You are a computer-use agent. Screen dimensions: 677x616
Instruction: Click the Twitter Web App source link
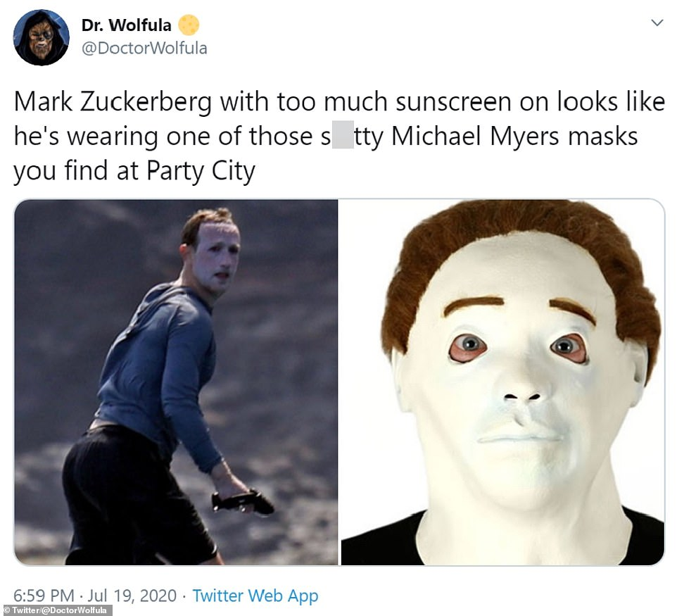tap(255, 596)
